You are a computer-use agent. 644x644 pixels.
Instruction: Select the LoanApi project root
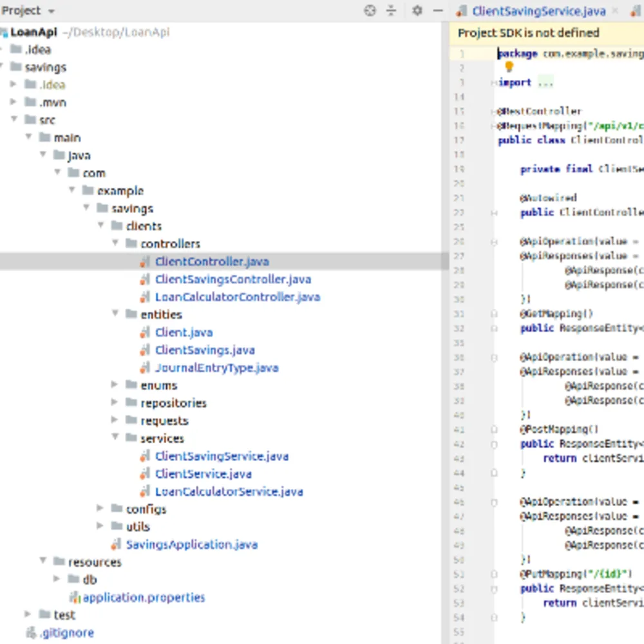click(x=33, y=32)
